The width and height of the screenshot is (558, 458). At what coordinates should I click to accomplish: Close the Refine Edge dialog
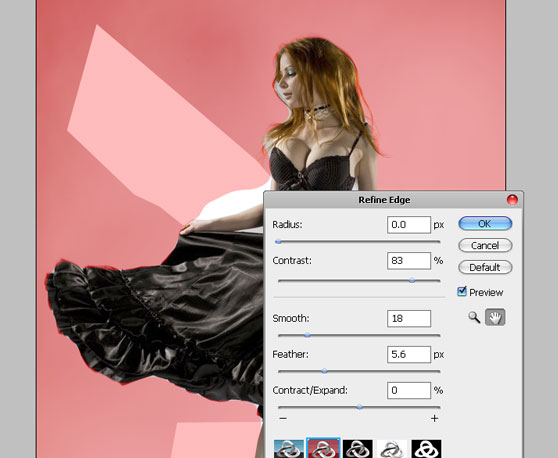click(x=512, y=200)
